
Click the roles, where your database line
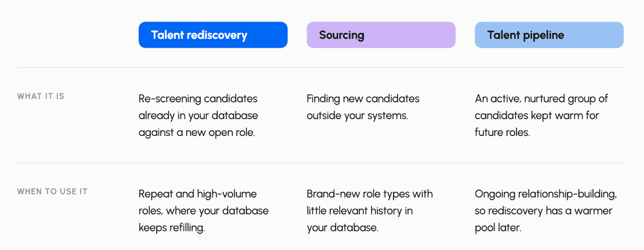[204, 211]
